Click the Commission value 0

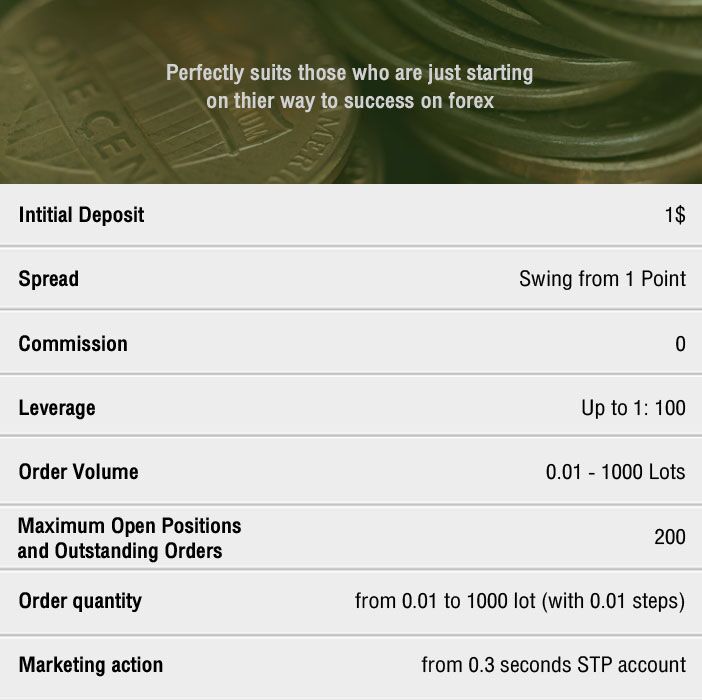pos(681,344)
